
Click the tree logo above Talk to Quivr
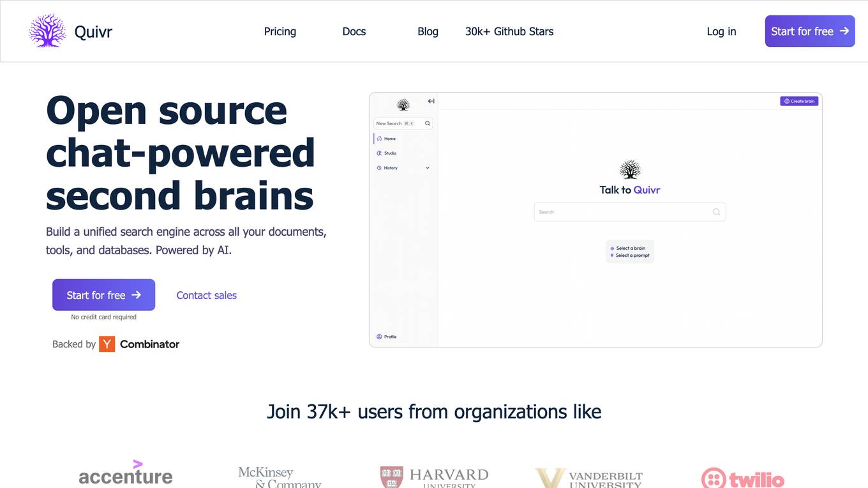pos(630,170)
